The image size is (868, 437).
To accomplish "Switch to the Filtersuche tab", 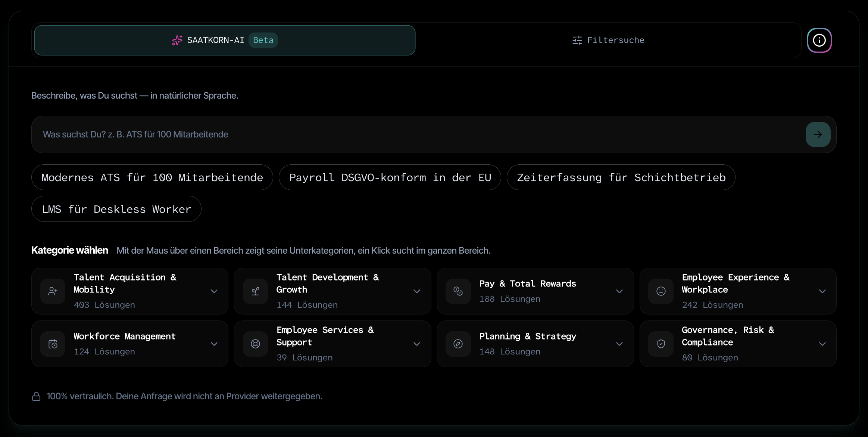I will (608, 40).
